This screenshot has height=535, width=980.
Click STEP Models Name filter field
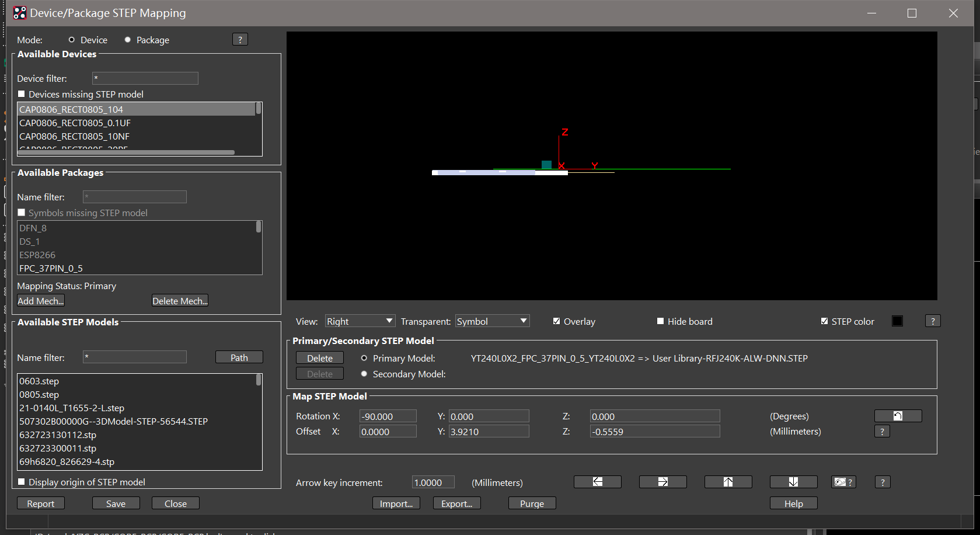point(135,357)
